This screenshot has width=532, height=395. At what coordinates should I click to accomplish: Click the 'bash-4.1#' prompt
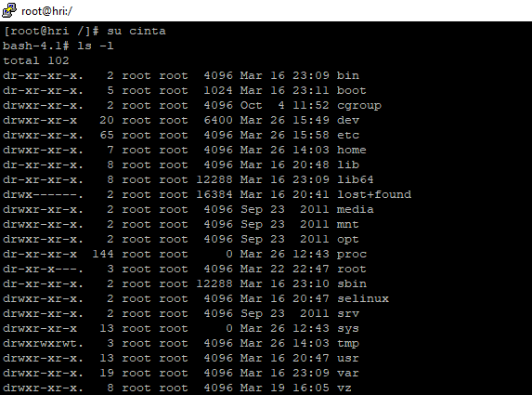pos(36,46)
